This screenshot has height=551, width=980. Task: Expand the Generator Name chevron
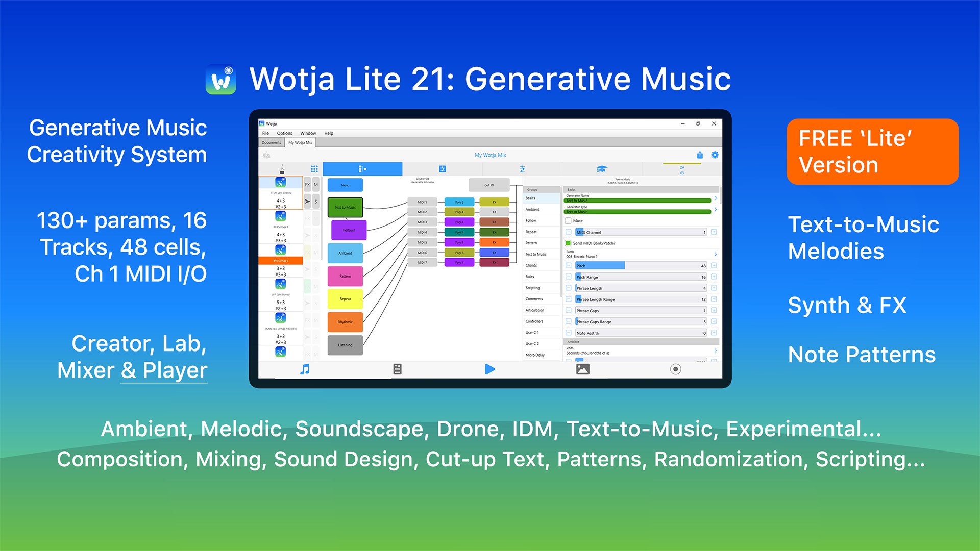click(715, 198)
